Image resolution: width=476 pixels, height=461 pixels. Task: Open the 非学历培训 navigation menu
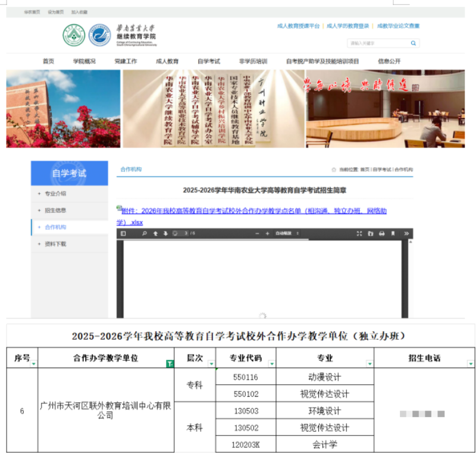(253, 61)
